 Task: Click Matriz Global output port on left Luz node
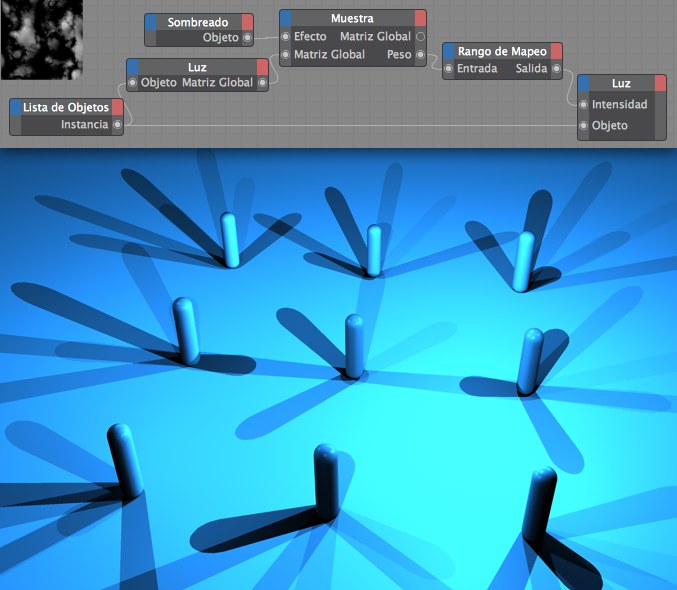coord(262,82)
